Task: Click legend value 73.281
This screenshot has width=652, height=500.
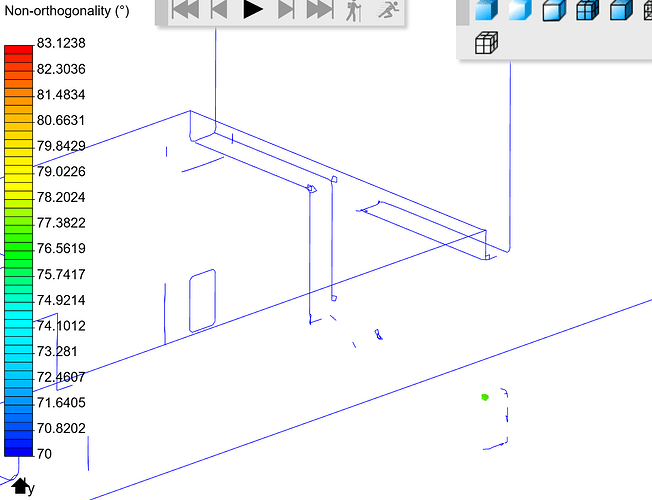Action: tap(57, 351)
